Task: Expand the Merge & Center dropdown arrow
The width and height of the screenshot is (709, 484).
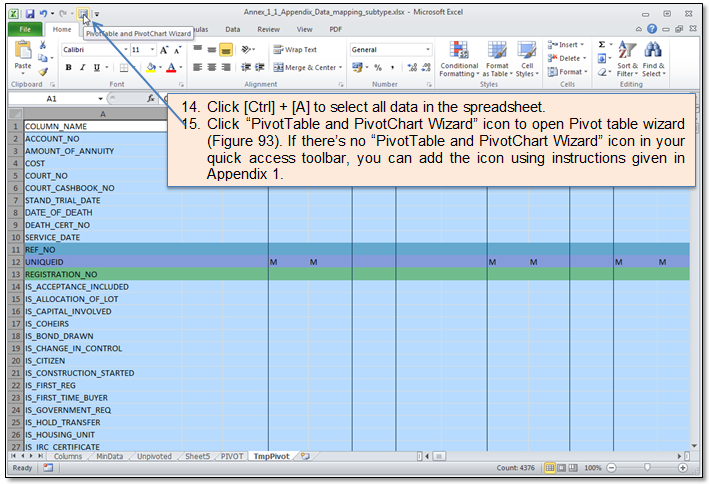Action: pyautogui.click(x=341, y=68)
